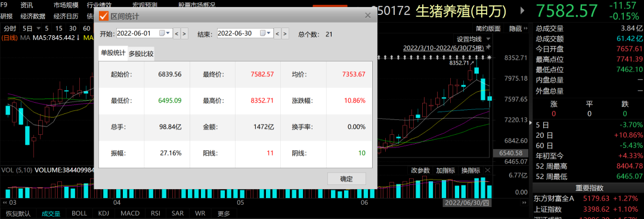
Task: Select the 15 minute period
Action: (59, 29)
